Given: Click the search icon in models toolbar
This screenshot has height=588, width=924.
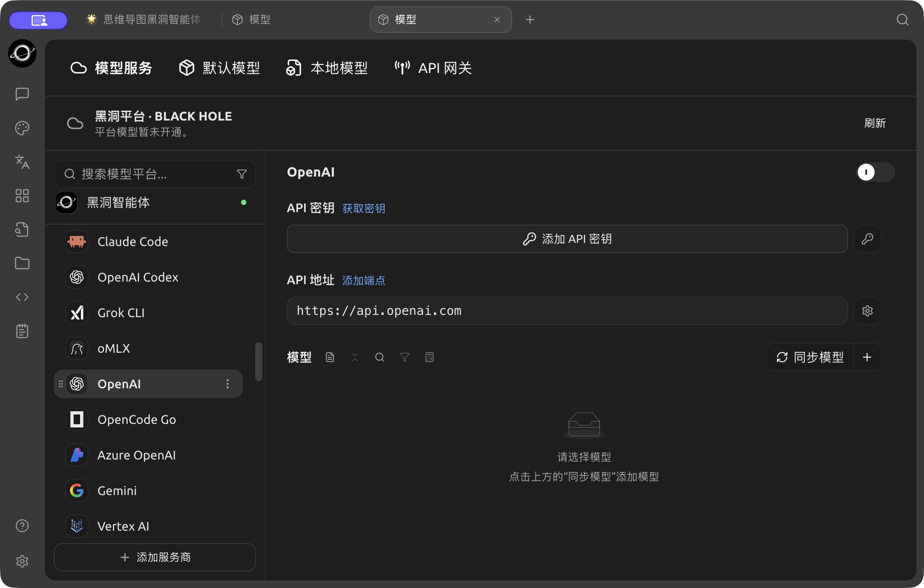Looking at the screenshot, I should pyautogui.click(x=380, y=357).
